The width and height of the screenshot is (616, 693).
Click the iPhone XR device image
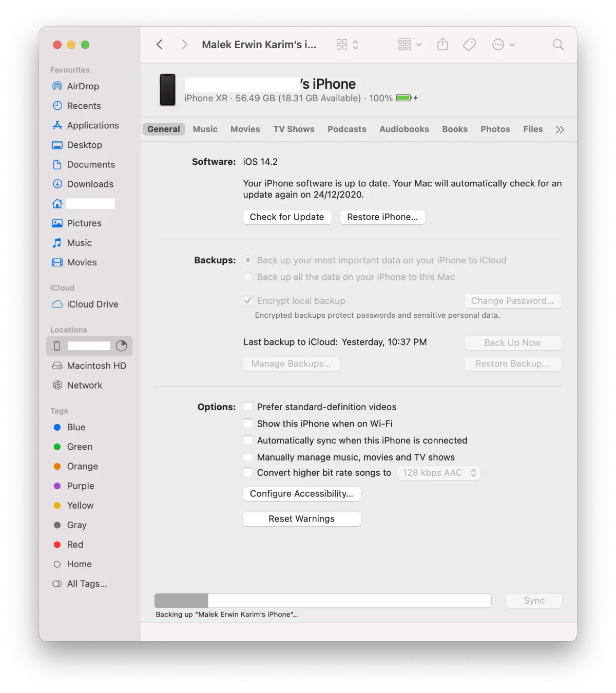[167, 90]
